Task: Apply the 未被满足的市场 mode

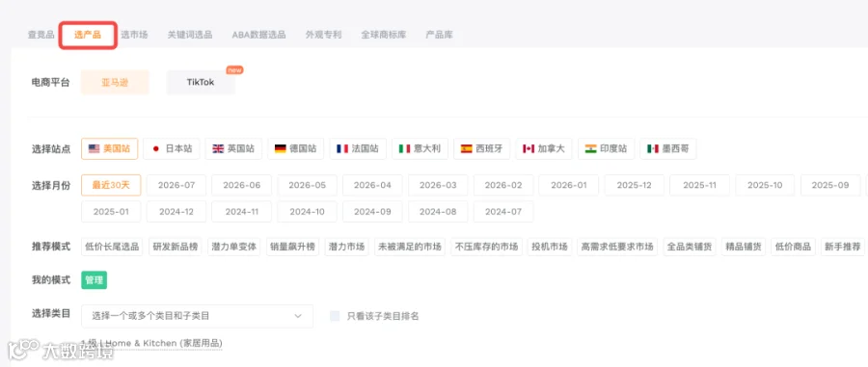Action: tap(410, 247)
